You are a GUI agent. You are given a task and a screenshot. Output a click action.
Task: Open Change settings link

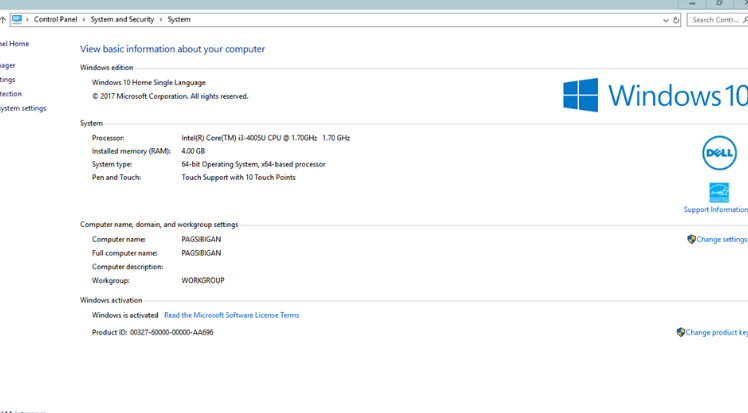[x=722, y=239]
